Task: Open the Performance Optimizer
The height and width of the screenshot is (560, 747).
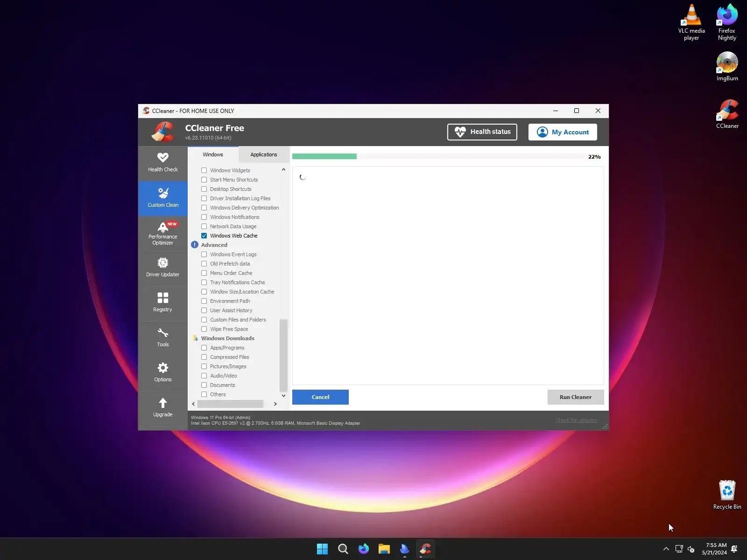Action: [x=162, y=233]
